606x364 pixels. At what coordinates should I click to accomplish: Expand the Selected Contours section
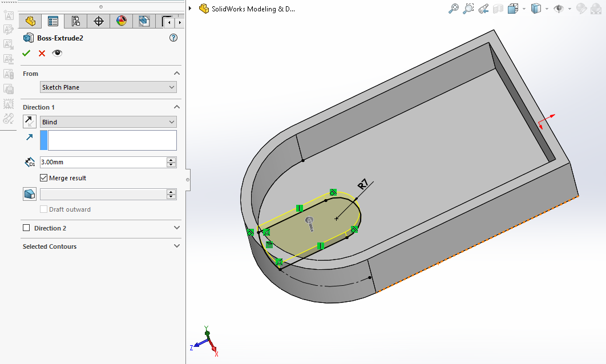[x=176, y=246]
